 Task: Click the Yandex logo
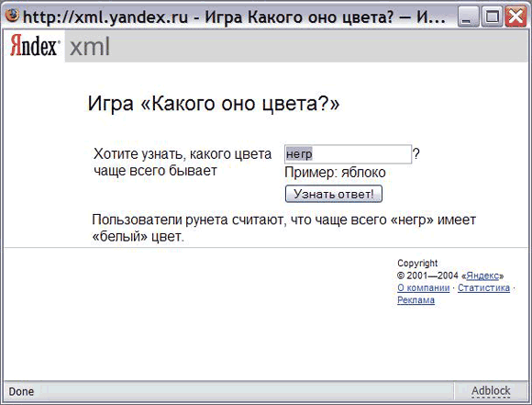point(35,46)
